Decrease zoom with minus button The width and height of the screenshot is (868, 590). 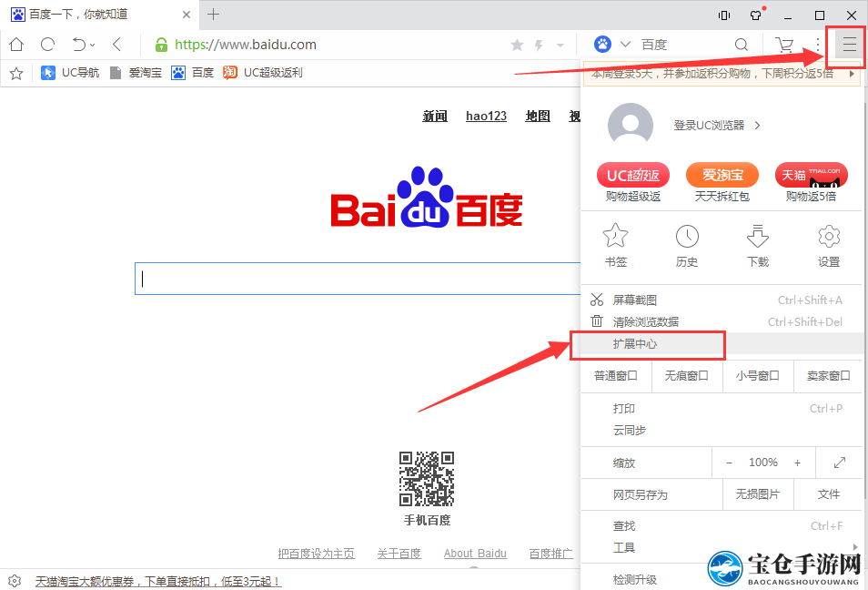click(729, 463)
